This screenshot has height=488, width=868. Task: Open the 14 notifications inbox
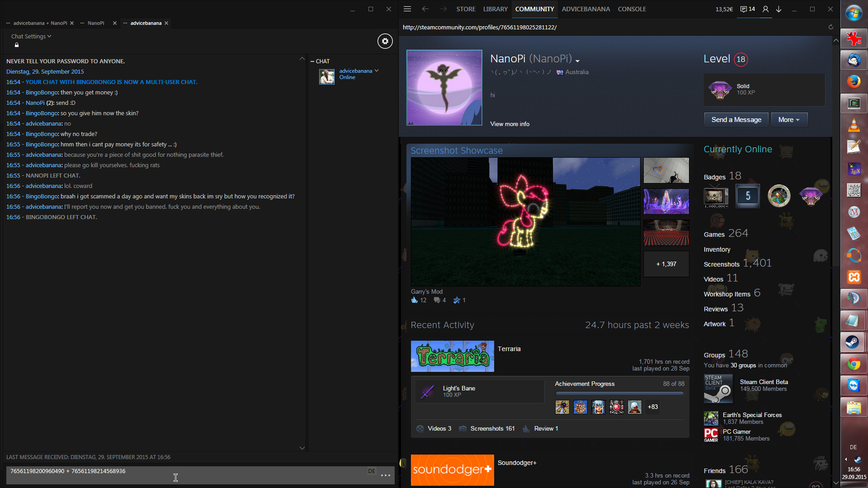(x=747, y=9)
